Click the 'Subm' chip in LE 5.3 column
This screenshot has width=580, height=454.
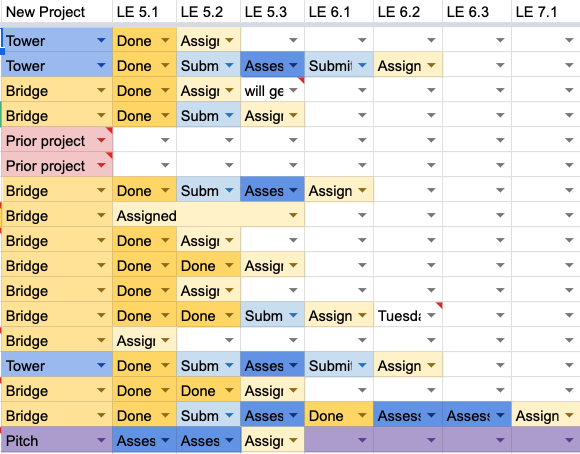(272, 315)
